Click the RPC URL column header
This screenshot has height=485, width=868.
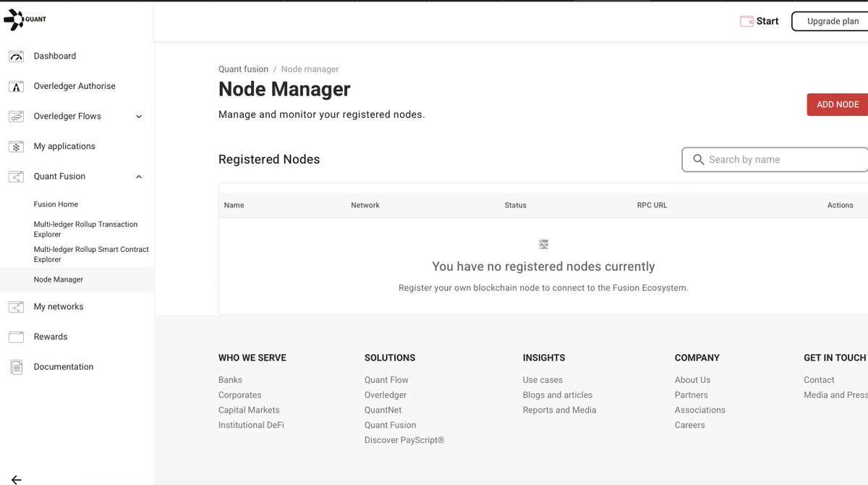click(652, 206)
